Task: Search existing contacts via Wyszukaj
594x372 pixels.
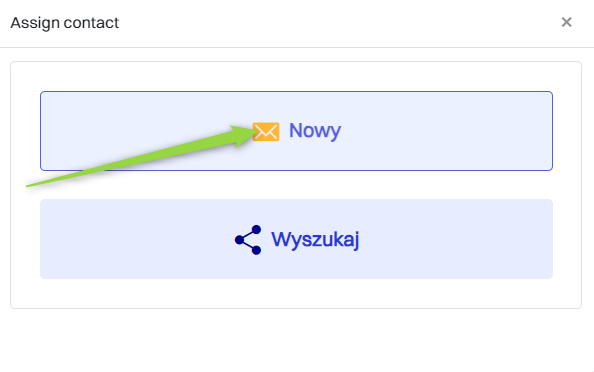Action: point(296,239)
